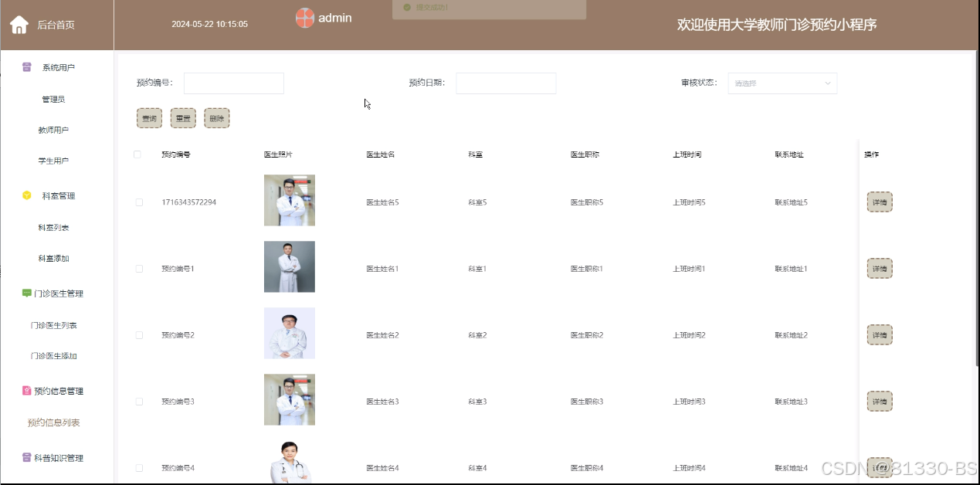Click the 1716343572294 reservation number cell

click(189, 202)
